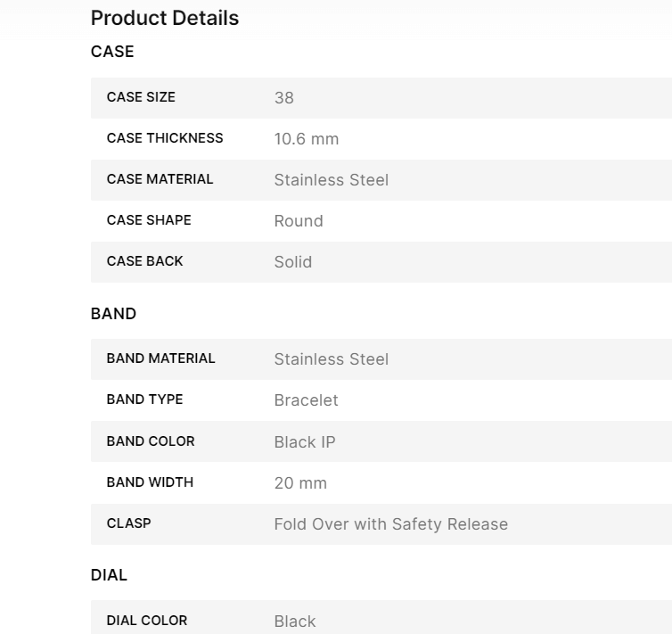This screenshot has height=634, width=672.
Task: Click the CASE SIZE label
Action: tap(141, 97)
